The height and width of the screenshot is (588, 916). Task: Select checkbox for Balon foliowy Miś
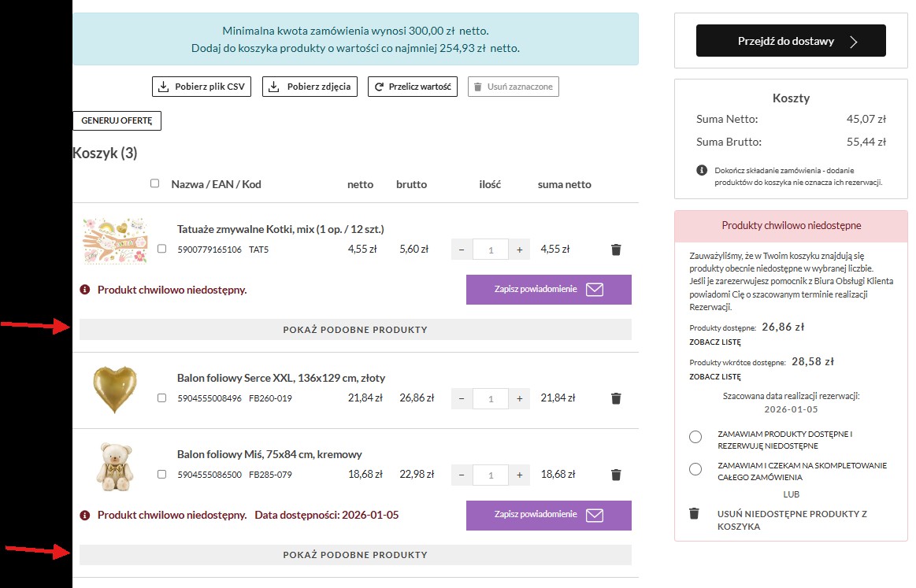(161, 475)
